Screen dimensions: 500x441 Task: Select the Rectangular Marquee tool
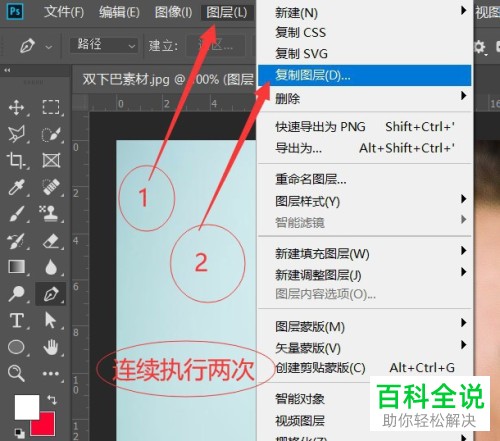click(x=51, y=107)
